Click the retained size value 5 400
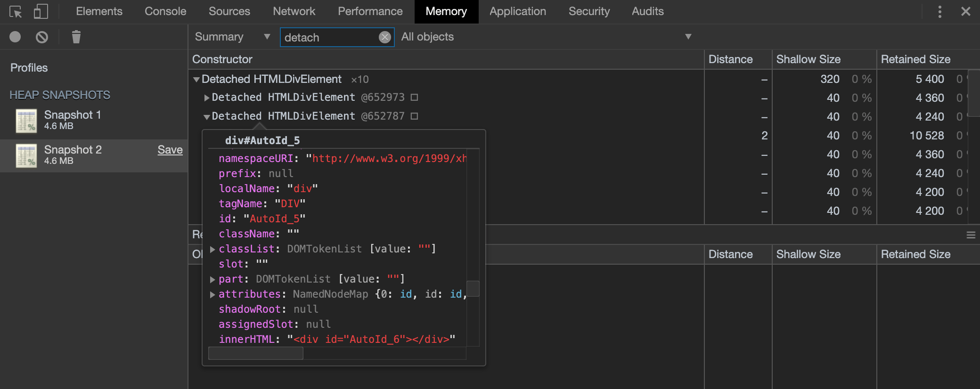 pyautogui.click(x=930, y=79)
